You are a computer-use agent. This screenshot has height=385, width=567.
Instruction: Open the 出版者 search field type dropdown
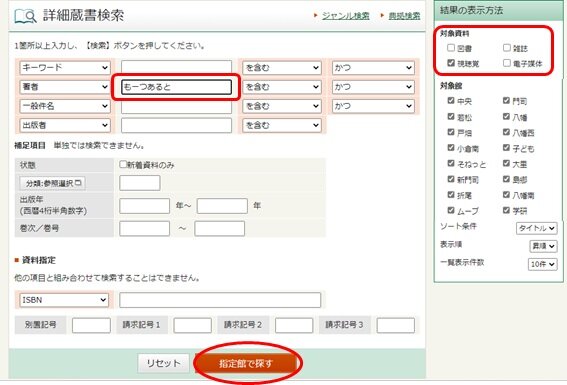65,125
